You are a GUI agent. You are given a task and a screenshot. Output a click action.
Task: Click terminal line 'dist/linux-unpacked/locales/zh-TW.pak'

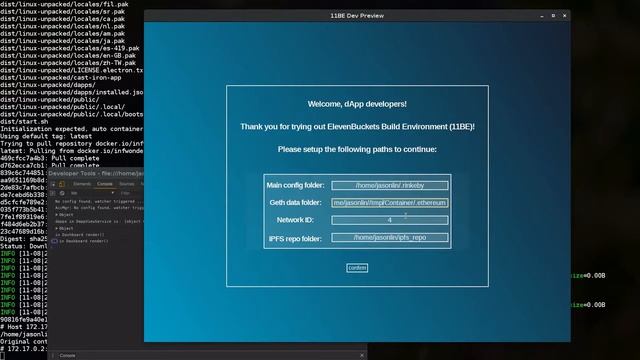click(68, 63)
